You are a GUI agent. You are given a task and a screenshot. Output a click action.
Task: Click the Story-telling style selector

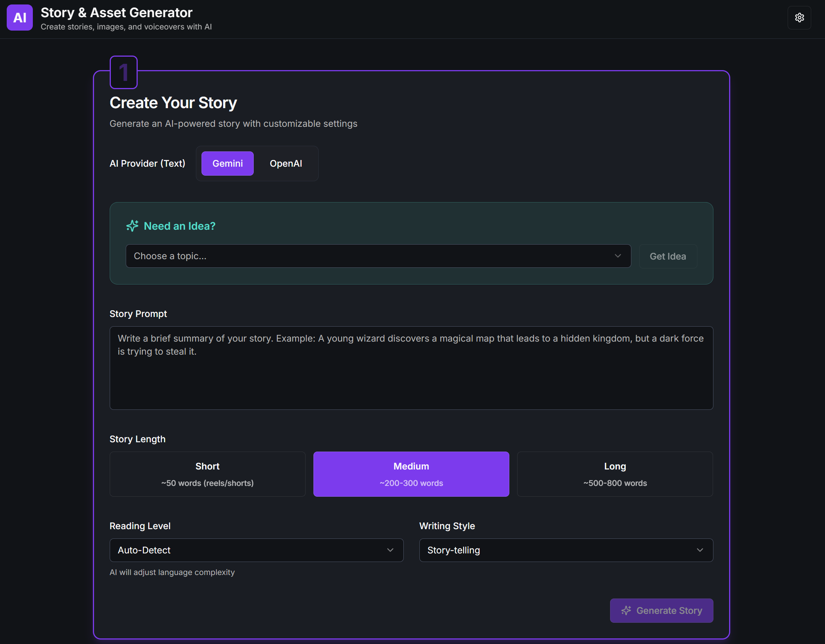[566, 550]
